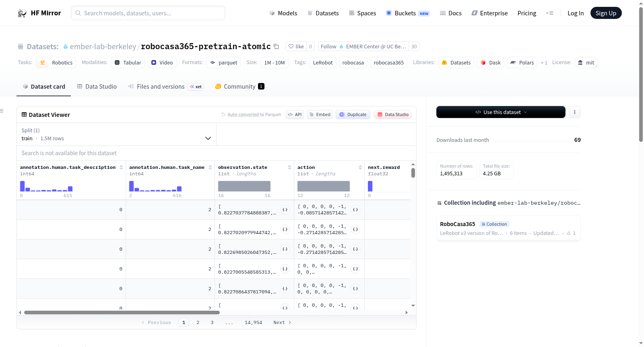Screen dimensions: 644x347
Task: Expand the navigation overflow menu icon
Action: pyautogui.click(x=549, y=13)
